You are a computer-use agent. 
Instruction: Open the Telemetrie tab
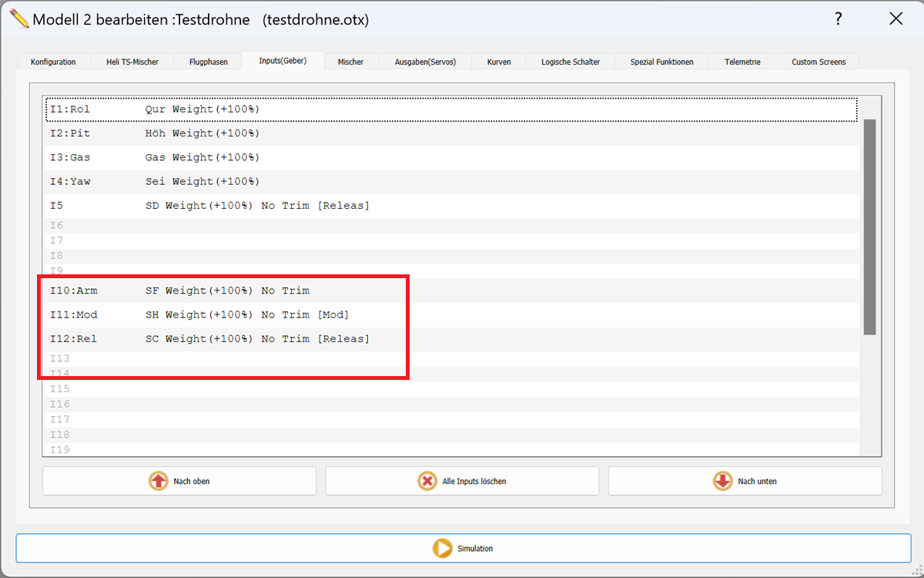click(x=742, y=62)
